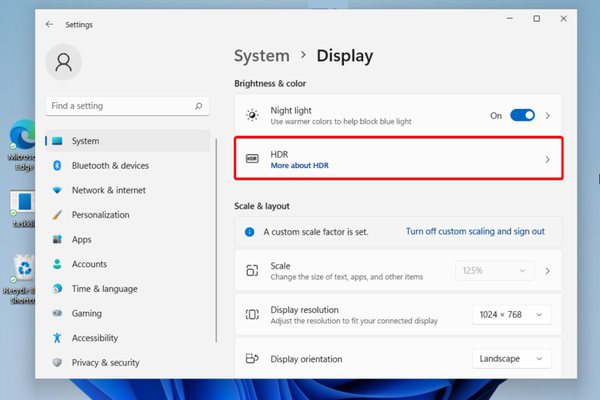Click the Display resolution icon
The width and height of the screenshot is (600, 400).
252,315
